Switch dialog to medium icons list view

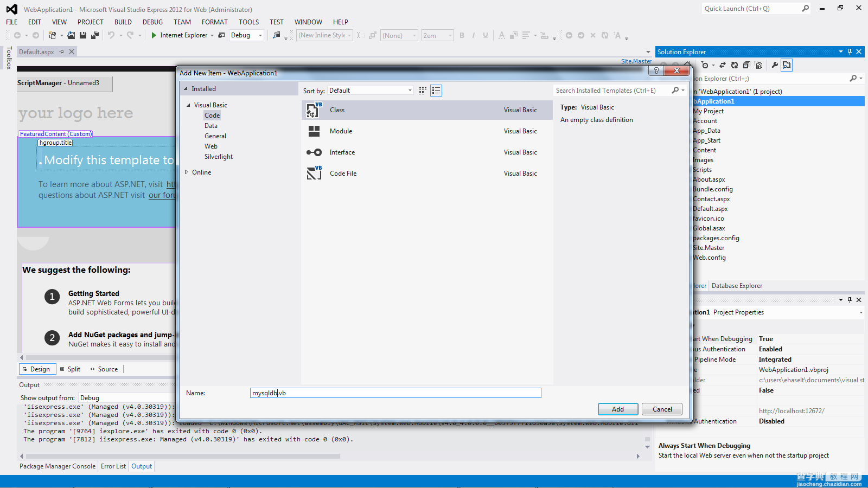[436, 91]
